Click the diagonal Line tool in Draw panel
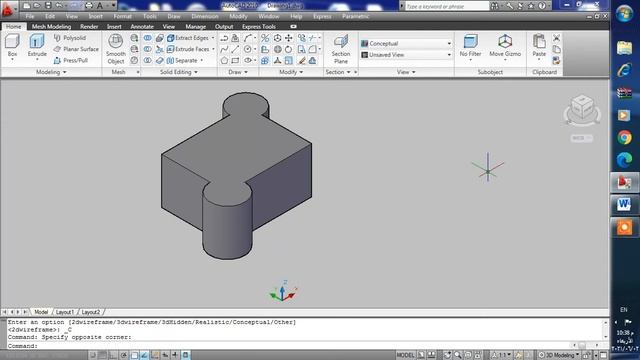The width and height of the screenshot is (640, 360). [x=235, y=49]
